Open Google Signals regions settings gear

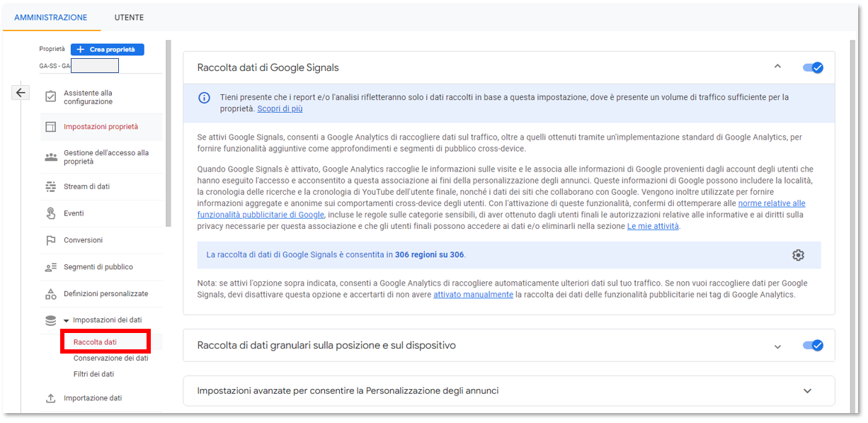(799, 255)
